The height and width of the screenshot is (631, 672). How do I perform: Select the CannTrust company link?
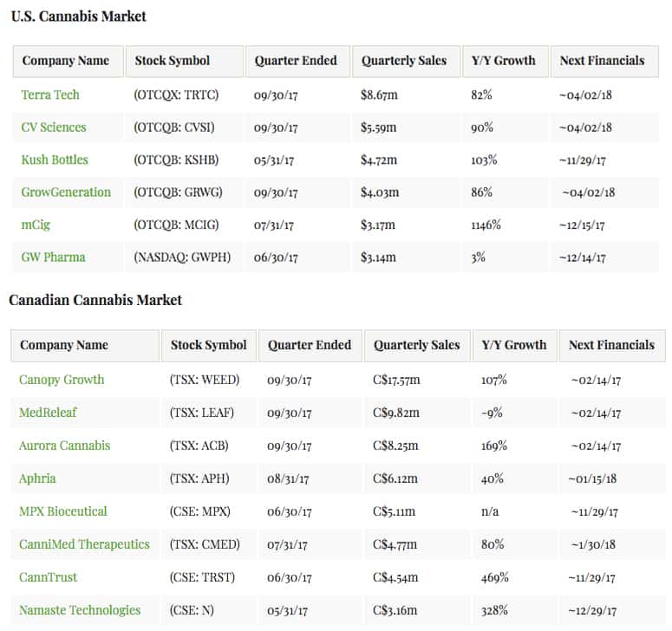pos(48,577)
